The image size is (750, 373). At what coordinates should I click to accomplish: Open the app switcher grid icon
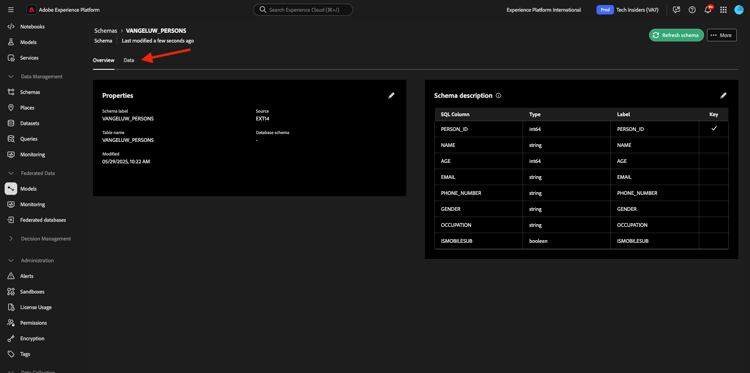(x=723, y=10)
